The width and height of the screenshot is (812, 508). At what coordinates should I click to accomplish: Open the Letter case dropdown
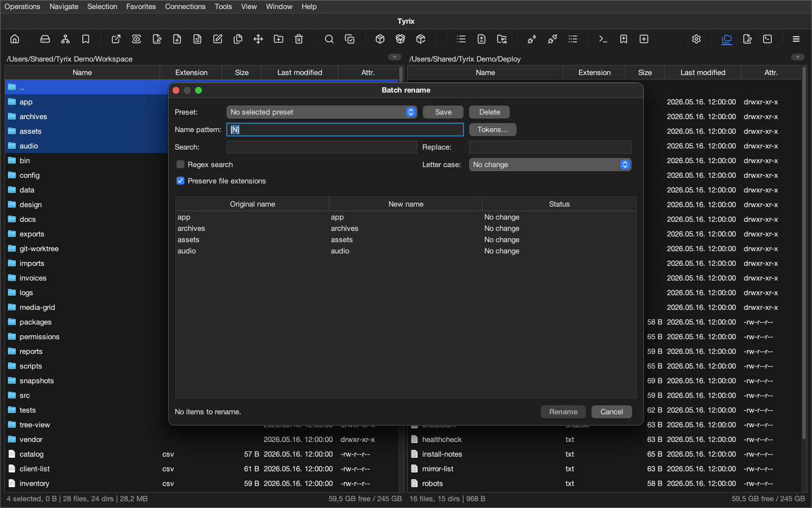point(550,164)
